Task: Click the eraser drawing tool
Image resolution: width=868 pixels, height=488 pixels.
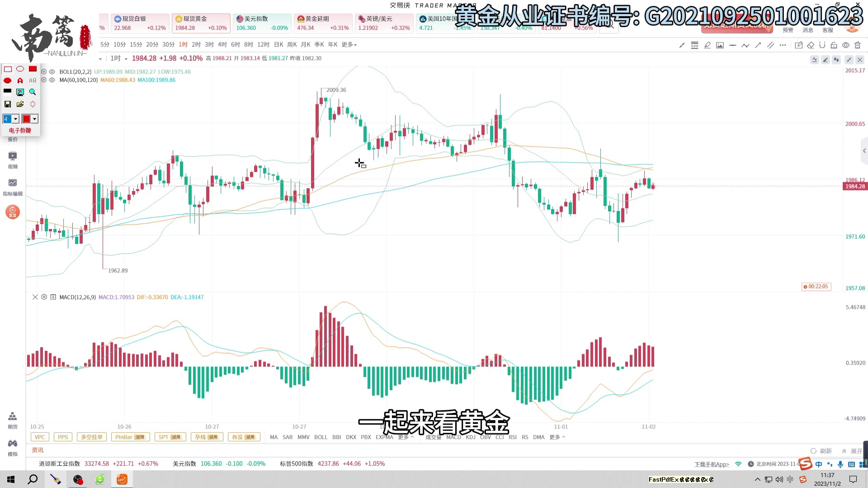Action: click(x=811, y=45)
